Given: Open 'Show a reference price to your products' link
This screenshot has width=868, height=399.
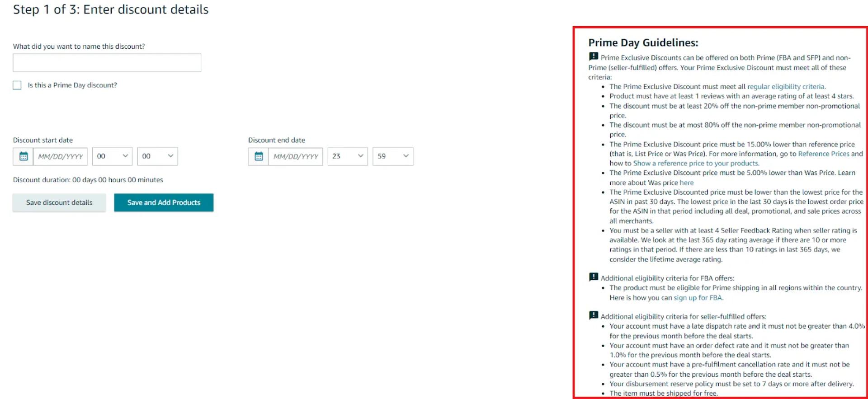Looking at the screenshot, I should coord(696,164).
